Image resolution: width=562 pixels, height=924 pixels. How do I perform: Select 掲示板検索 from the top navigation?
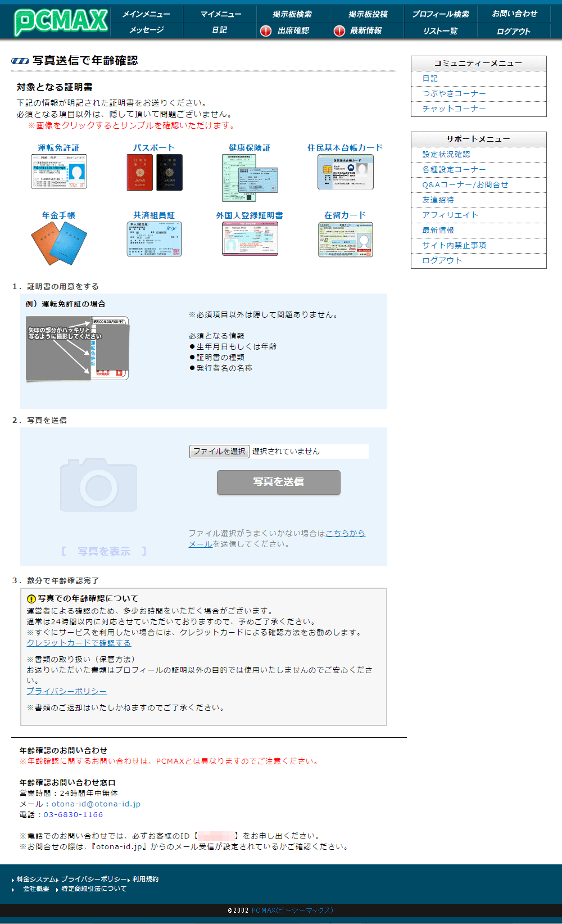click(292, 14)
